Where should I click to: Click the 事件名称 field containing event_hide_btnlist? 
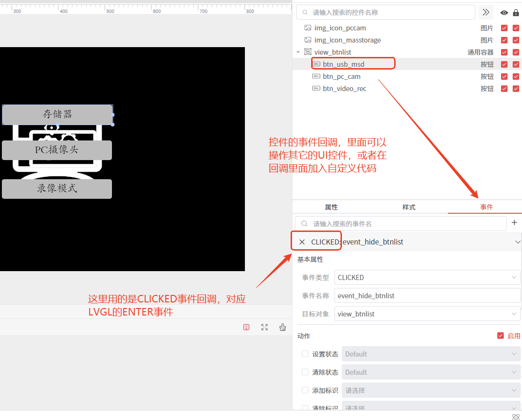pyautogui.click(x=427, y=296)
